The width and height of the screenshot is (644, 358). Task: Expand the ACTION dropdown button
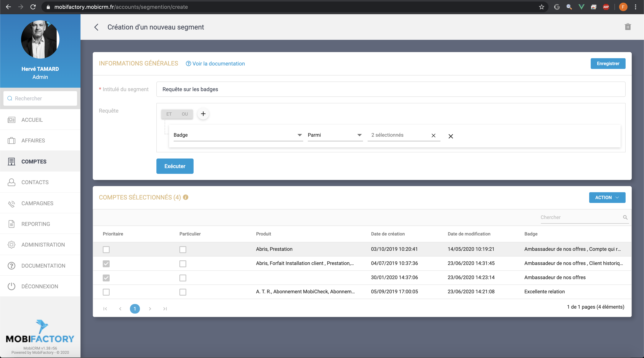[607, 197]
